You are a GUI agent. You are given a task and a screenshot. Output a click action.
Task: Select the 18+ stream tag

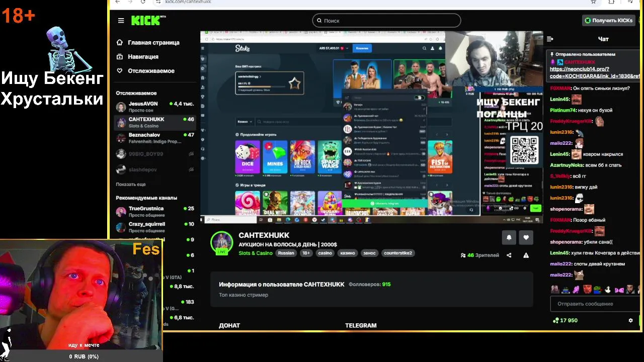[x=306, y=253]
